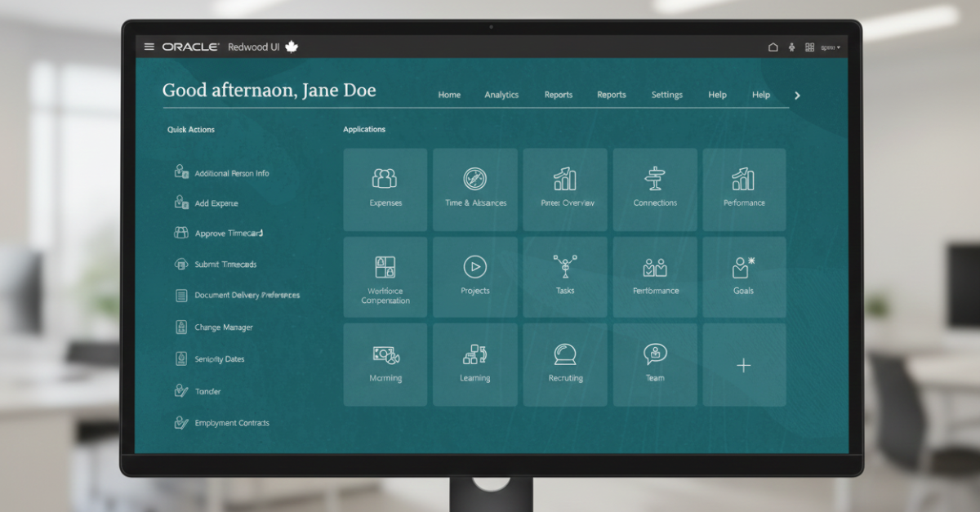Viewport: 980px width, 512px height.
Task: Expand the user account dropdown in header
Action: (830, 47)
